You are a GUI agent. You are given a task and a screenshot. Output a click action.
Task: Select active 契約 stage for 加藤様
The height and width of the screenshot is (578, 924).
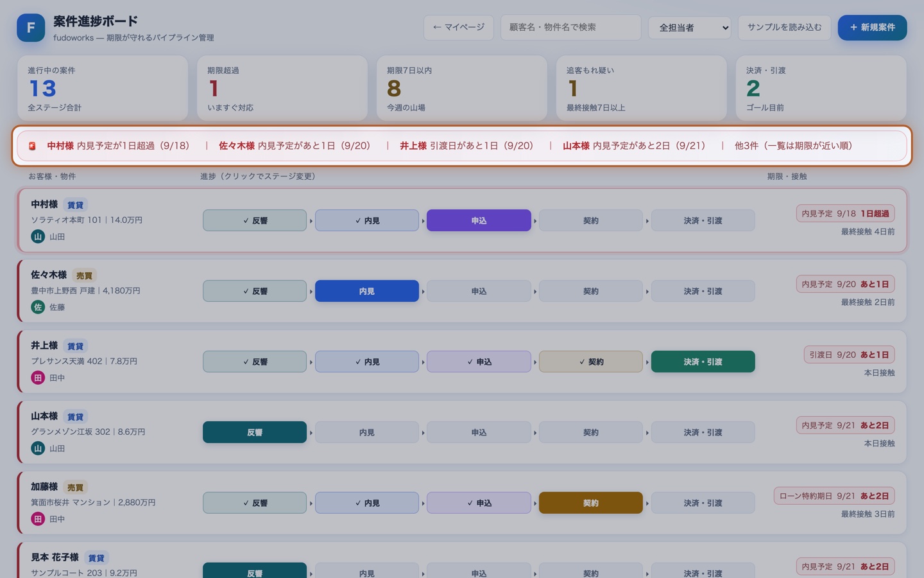pyautogui.click(x=591, y=503)
